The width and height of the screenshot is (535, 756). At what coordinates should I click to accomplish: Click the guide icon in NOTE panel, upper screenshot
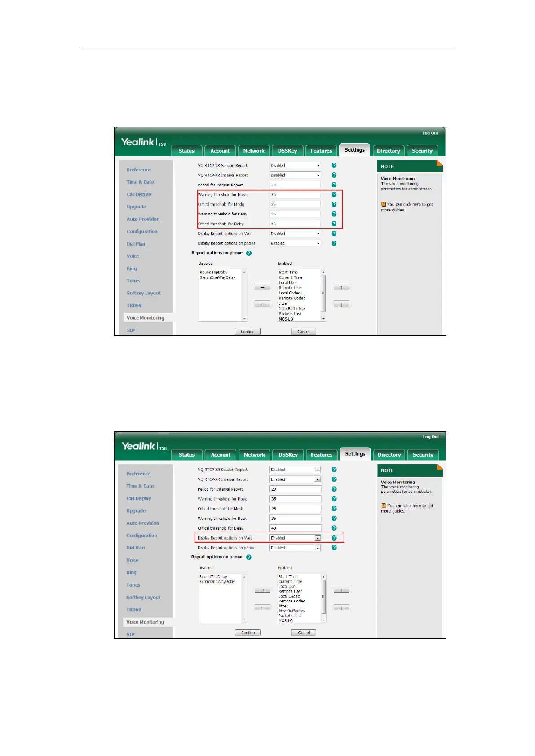[x=384, y=204]
